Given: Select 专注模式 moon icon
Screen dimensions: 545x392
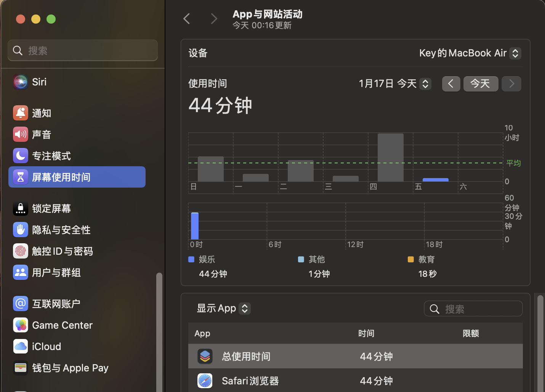Looking at the screenshot, I should 21,156.
